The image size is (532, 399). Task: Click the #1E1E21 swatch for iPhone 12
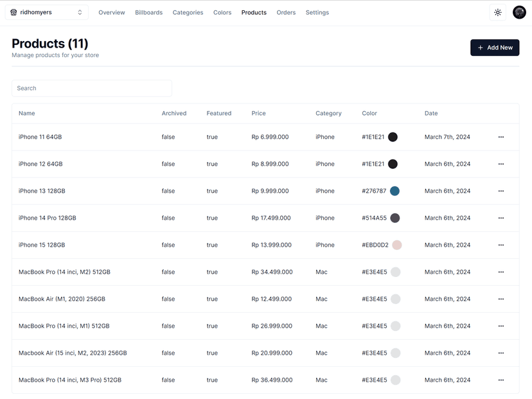coord(393,164)
